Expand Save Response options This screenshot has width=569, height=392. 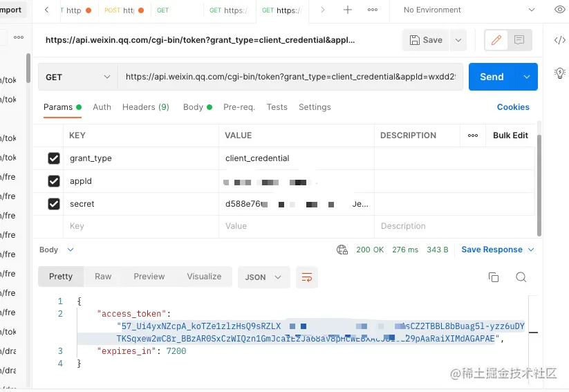click(531, 250)
